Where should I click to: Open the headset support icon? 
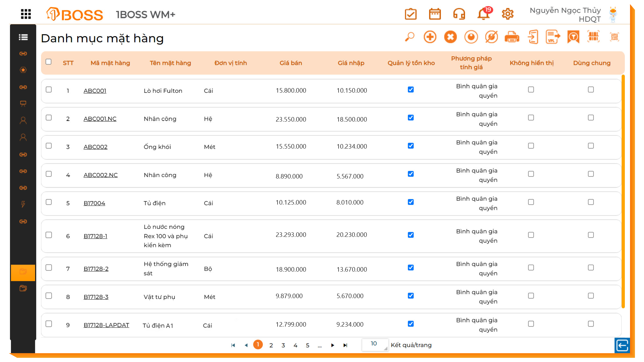pyautogui.click(x=459, y=14)
